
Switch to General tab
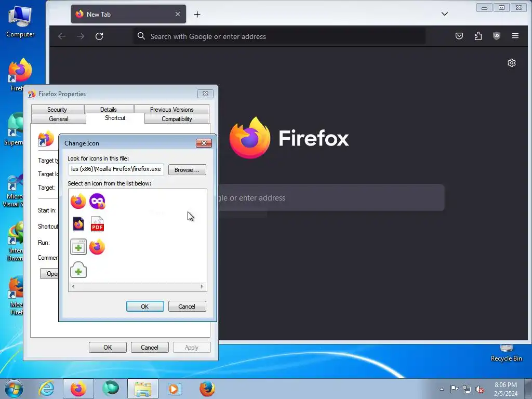(58, 119)
